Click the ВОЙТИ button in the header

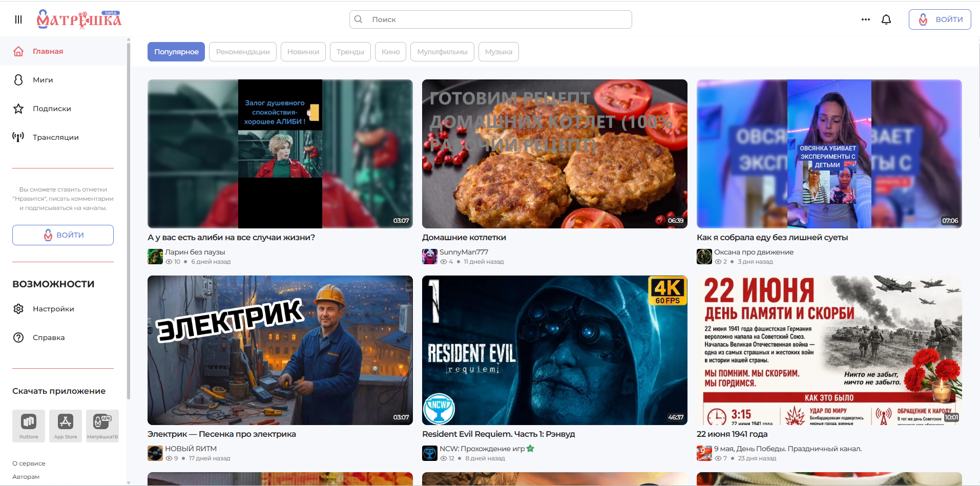click(940, 19)
